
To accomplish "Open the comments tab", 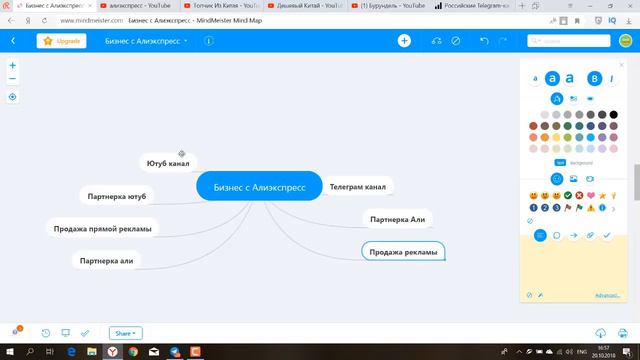I will [x=557, y=236].
